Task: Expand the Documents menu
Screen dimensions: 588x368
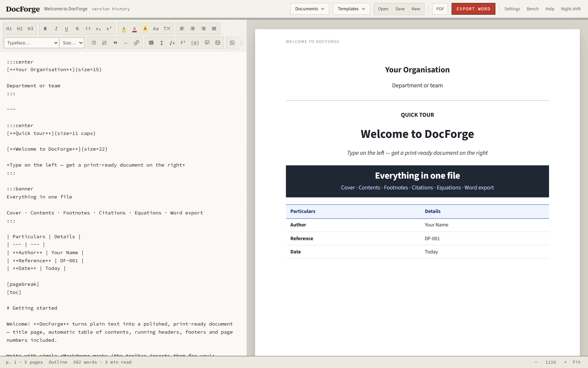Action: [x=310, y=9]
